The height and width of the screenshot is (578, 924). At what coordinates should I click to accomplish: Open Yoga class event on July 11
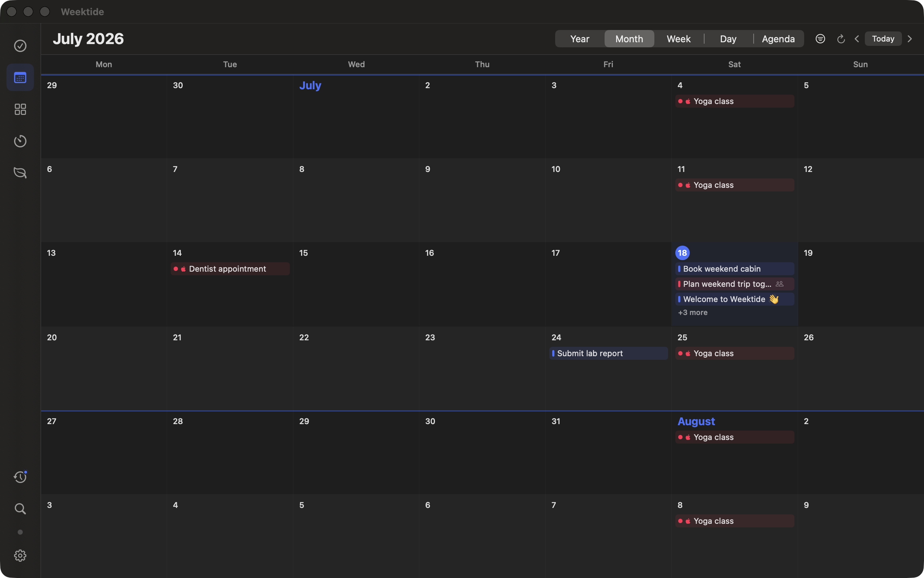click(x=735, y=185)
